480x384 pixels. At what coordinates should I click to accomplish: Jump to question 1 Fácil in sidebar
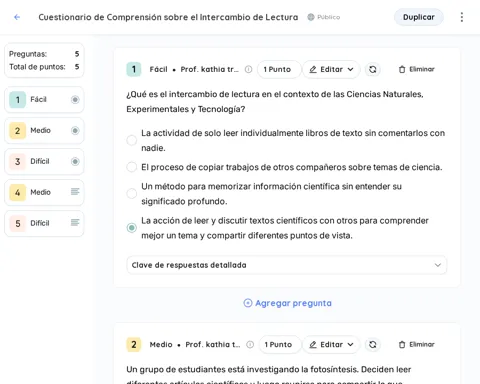44,100
